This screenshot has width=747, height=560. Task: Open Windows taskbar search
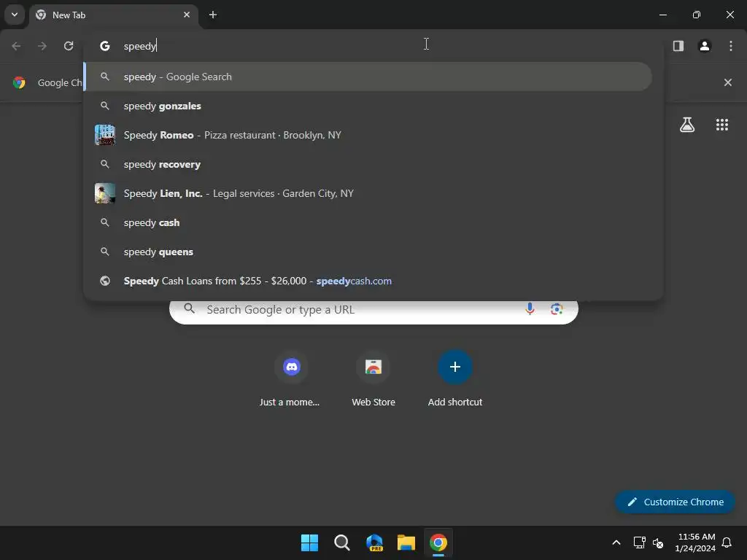[x=341, y=542]
